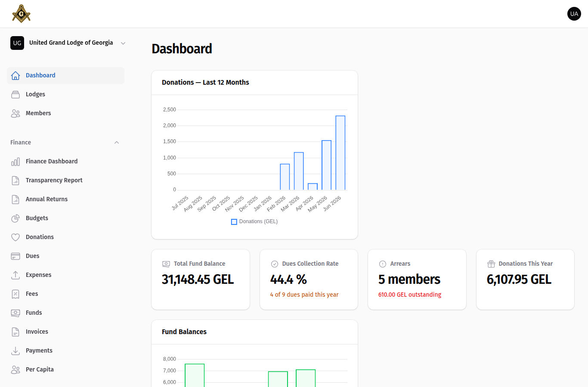Click the May 2026 donations bar
588x387 pixels.
327,165
